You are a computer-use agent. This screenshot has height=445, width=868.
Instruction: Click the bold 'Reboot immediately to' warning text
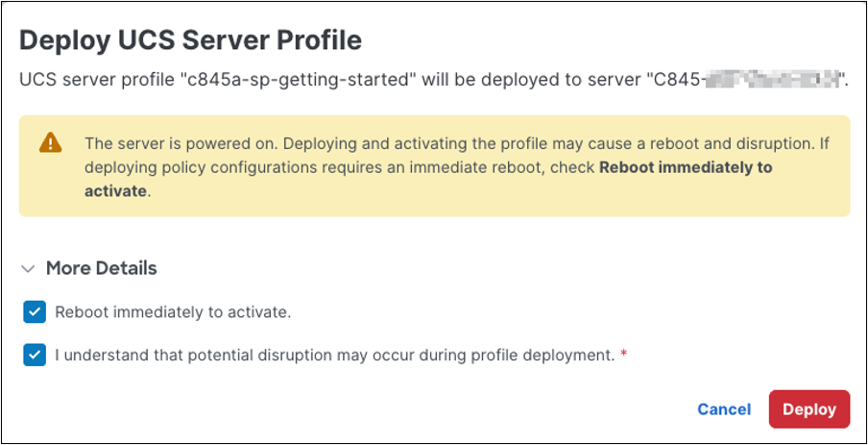pyautogui.click(x=686, y=167)
